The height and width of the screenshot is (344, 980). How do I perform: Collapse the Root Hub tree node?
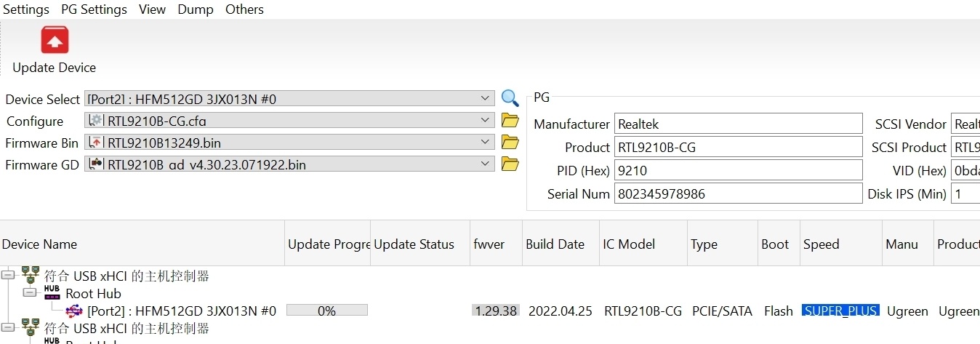(29, 293)
